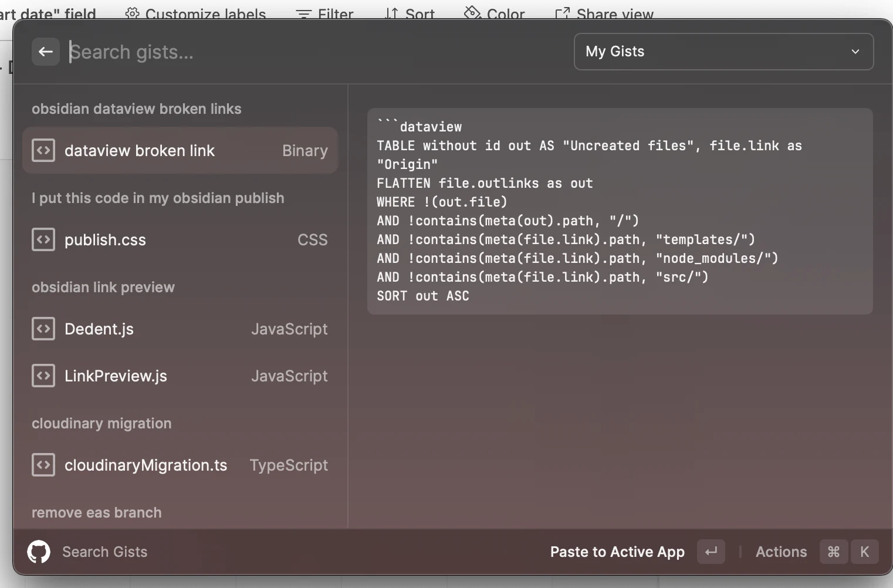Click the Binary language label

pos(305,151)
